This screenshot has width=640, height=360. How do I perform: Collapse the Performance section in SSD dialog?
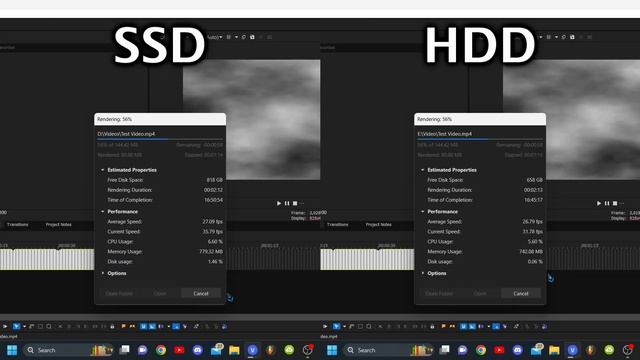coord(102,211)
